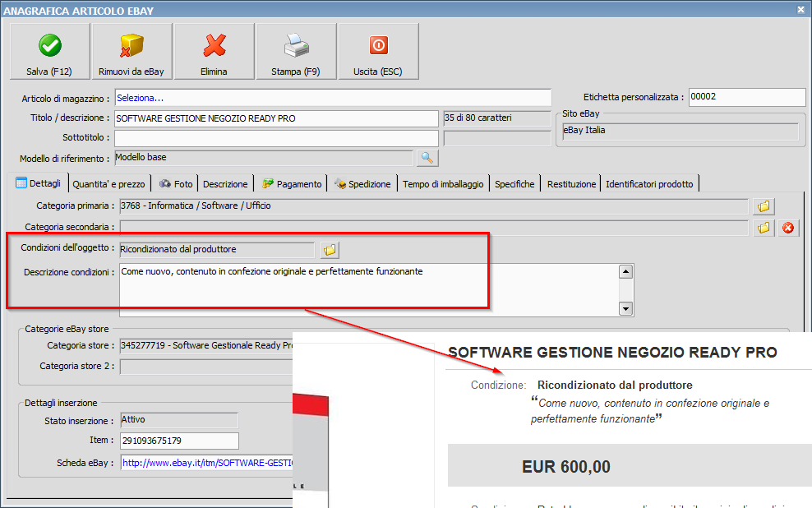This screenshot has height=508, width=812.
Task: Click the empty Categoria secondaria field
Action: [434, 228]
